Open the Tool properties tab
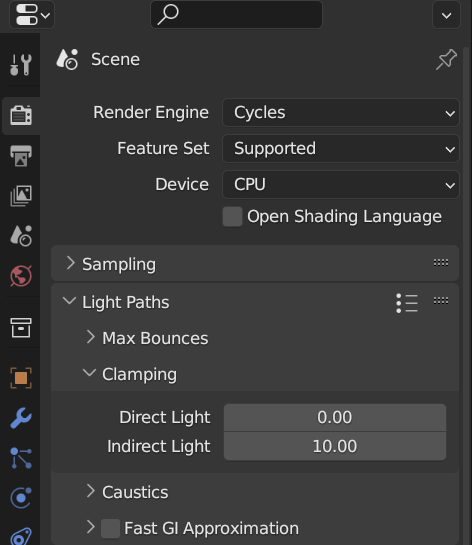 [x=21, y=64]
